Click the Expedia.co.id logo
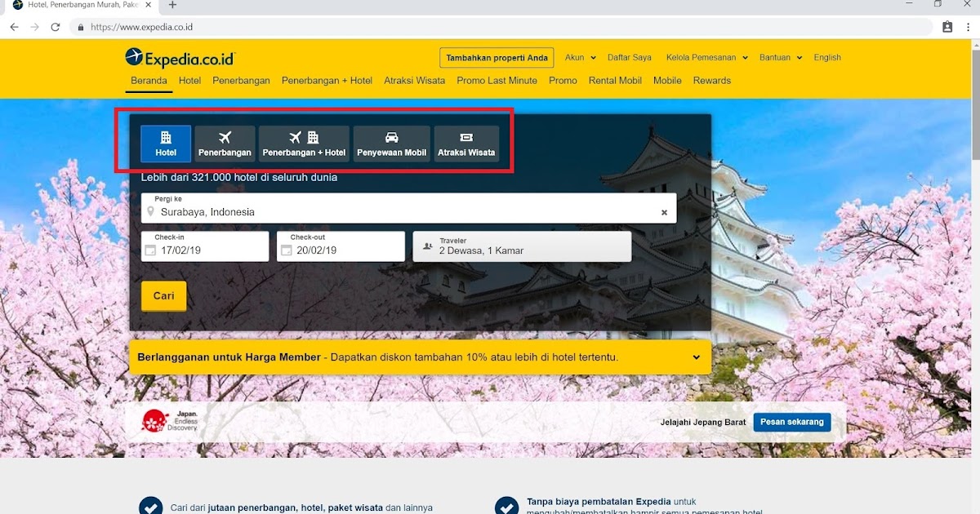 pos(180,58)
